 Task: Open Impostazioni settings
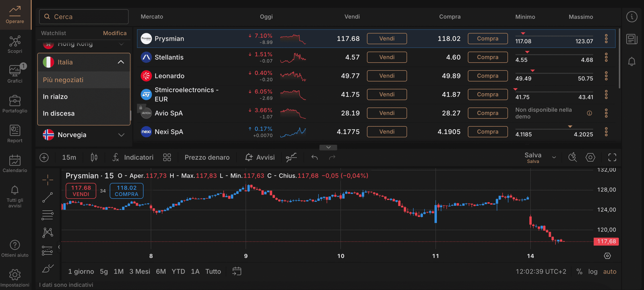(15, 278)
